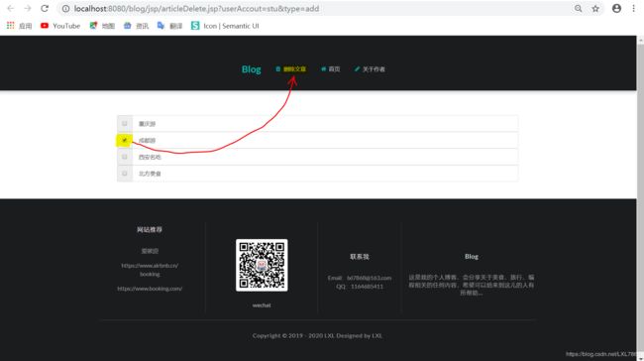Open the https://www.airbnb.cn/ footer link
This screenshot has height=361, width=644.
click(x=150, y=266)
